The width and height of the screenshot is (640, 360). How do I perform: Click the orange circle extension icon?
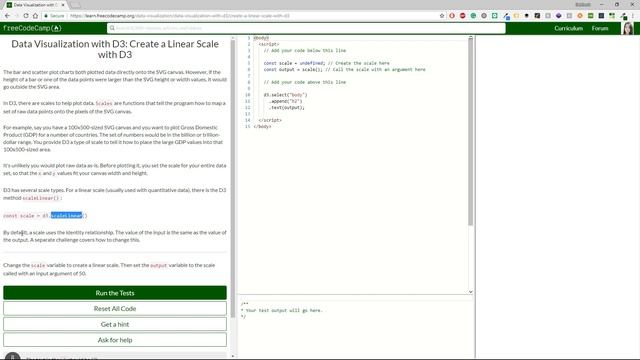pyautogui.click(x=580, y=16)
